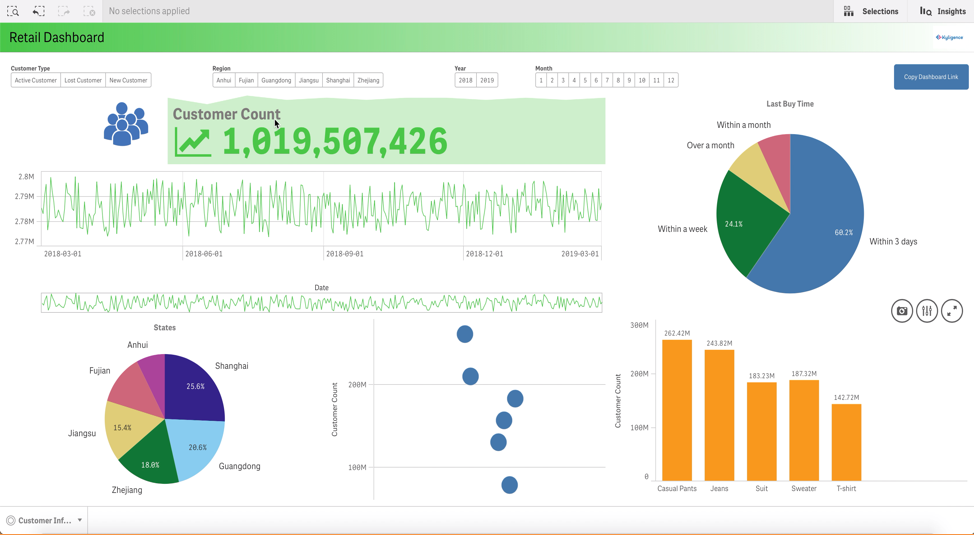Screen dimensions: 974x535
Task: Take a snapshot with the camera icon
Action: 902,311
